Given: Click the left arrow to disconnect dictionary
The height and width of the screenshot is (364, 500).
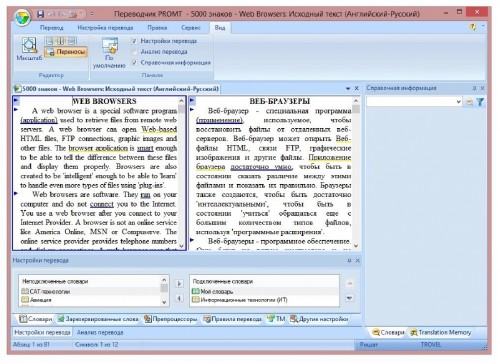Looking at the screenshot, I should [x=179, y=298].
